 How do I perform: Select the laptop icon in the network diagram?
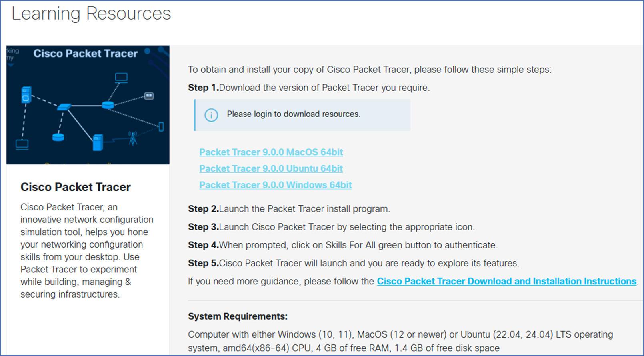pyautogui.click(x=121, y=77)
